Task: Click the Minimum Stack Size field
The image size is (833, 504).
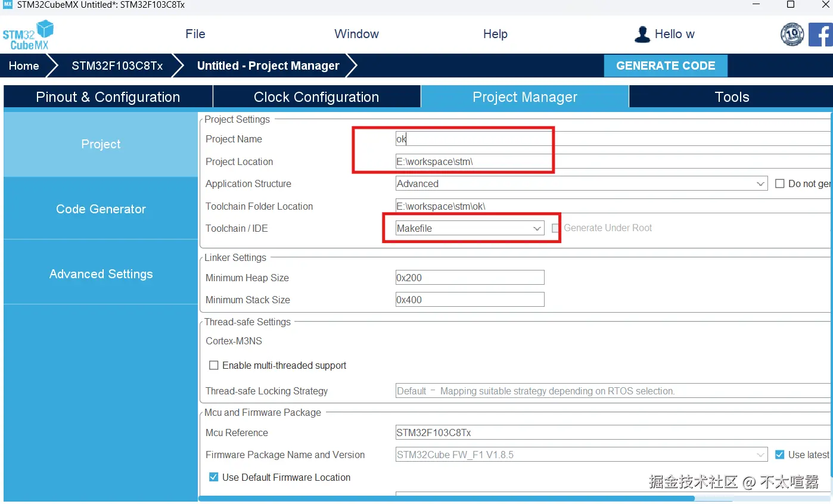Action: (470, 300)
